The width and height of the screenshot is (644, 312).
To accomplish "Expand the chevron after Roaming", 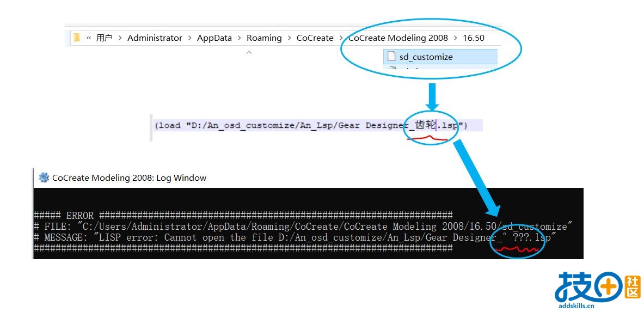I will (x=290, y=38).
